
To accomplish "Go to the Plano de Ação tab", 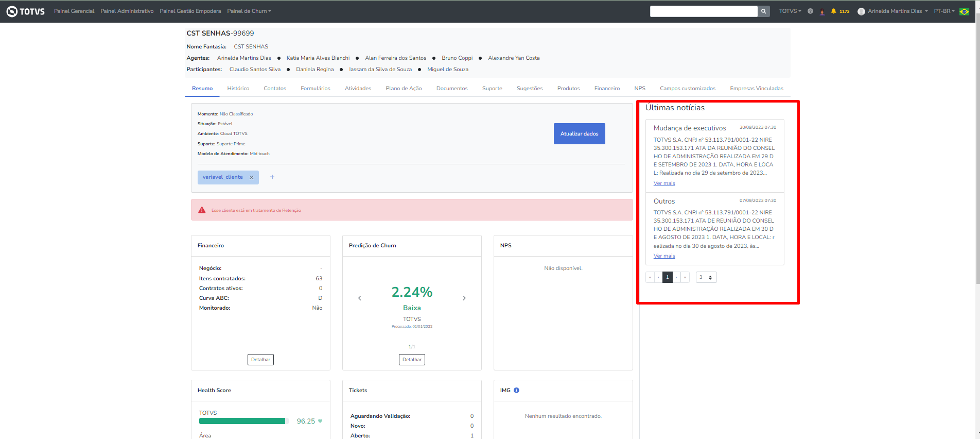I will click(x=404, y=89).
